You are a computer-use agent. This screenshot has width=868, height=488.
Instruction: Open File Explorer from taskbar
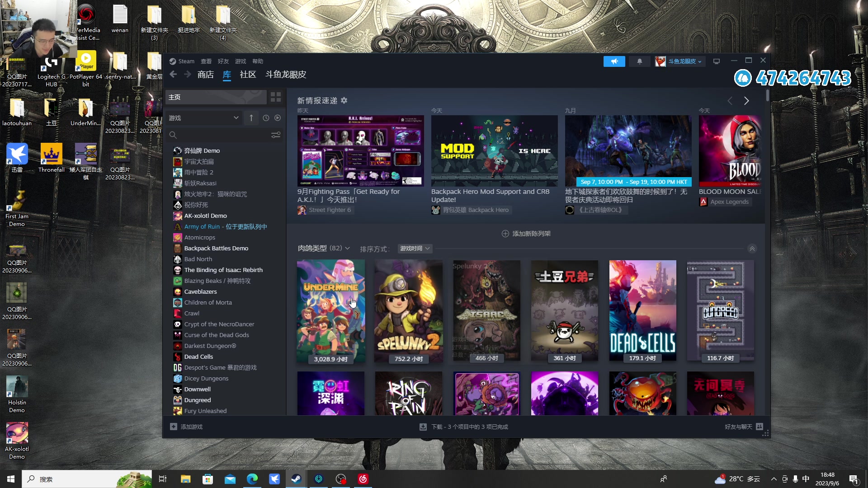pyautogui.click(x=185, y=479)
